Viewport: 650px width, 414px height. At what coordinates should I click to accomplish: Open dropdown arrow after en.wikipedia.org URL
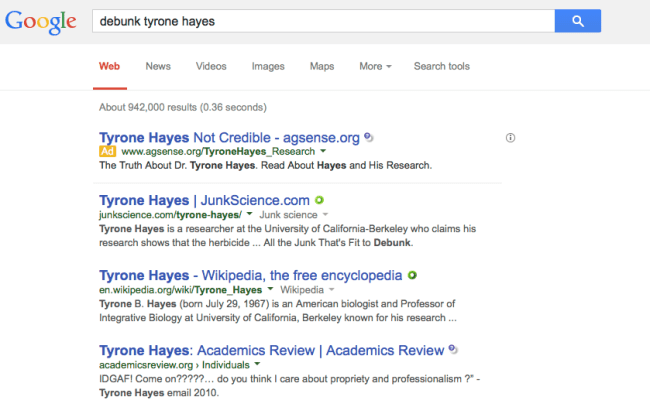270,289
